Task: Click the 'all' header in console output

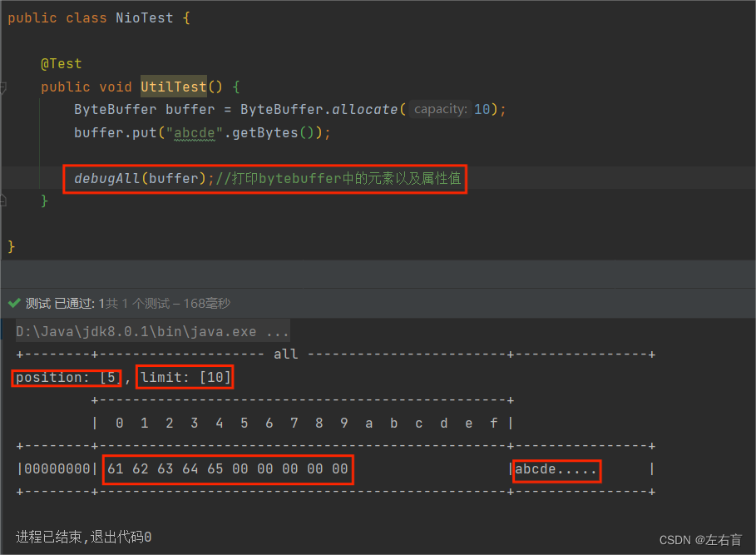Action: point(286,354)
